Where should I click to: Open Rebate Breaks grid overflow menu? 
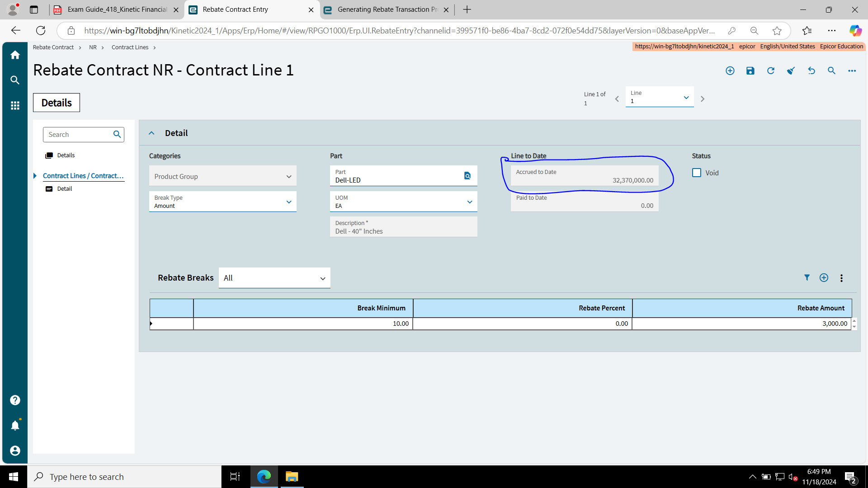click(x=841, y=278)
